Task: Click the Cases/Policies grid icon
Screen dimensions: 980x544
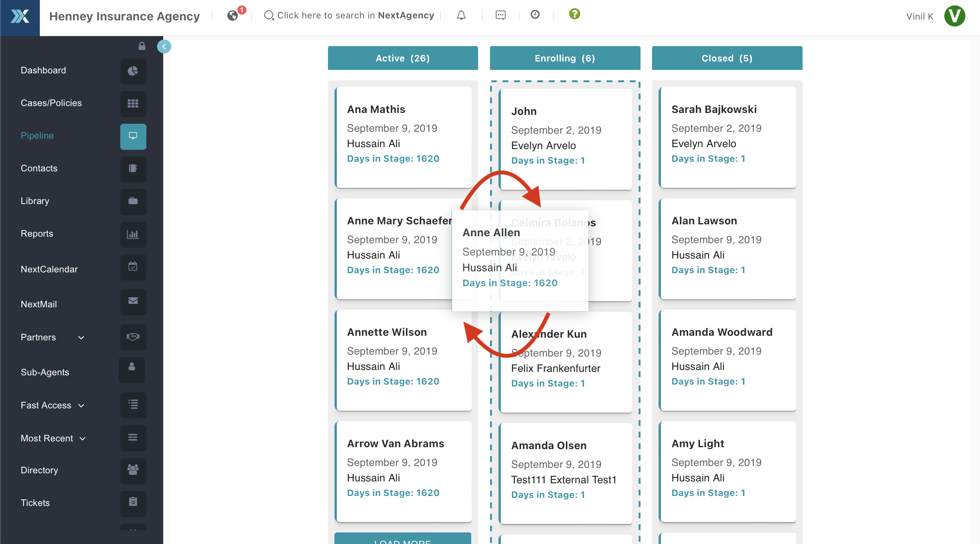Action: (x=133, y=103)
